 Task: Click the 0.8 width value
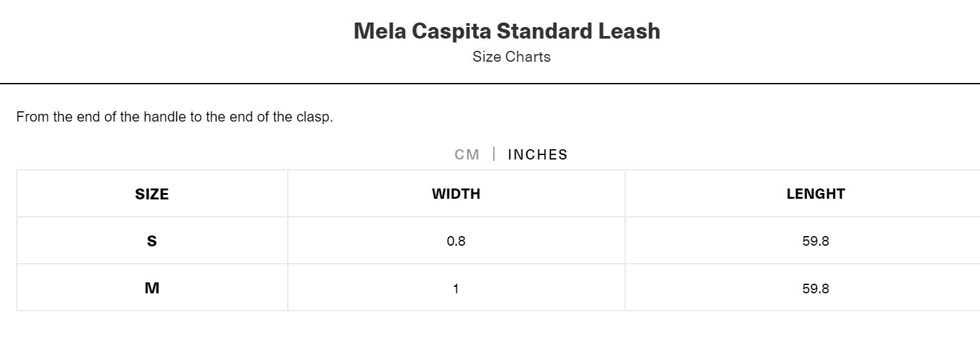pyautogui.click(x=456, y=241)
